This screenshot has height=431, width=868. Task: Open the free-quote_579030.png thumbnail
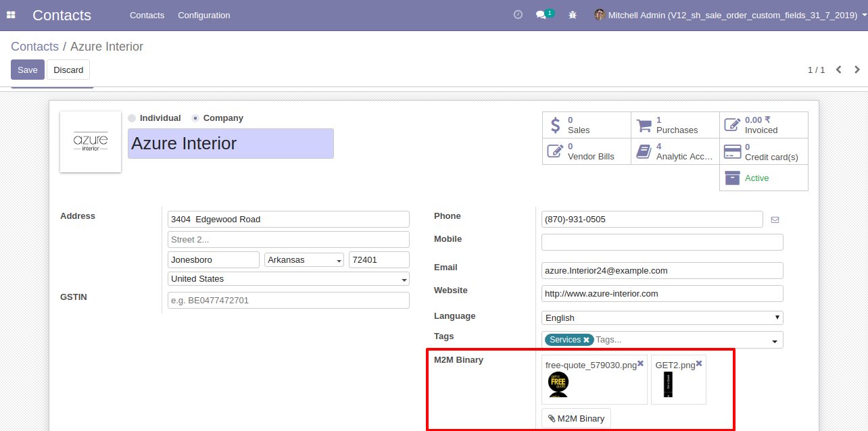click(x=558, y=384)
